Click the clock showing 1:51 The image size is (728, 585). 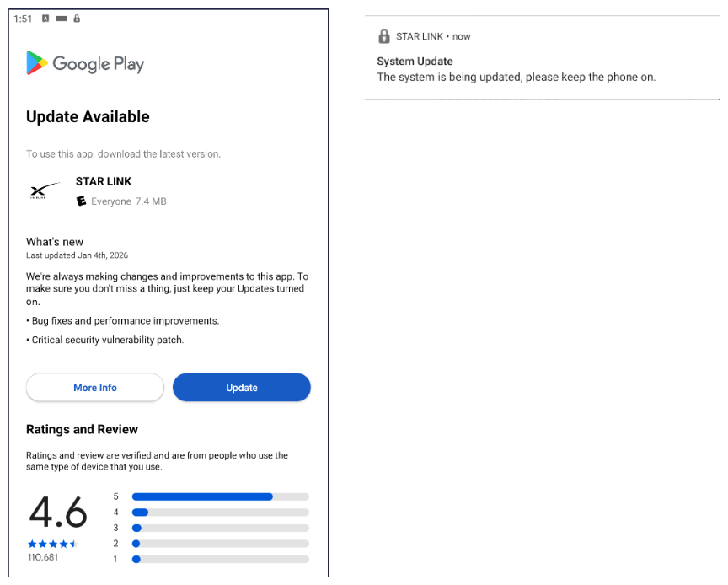pyautogui.click(x=23, y=19)
